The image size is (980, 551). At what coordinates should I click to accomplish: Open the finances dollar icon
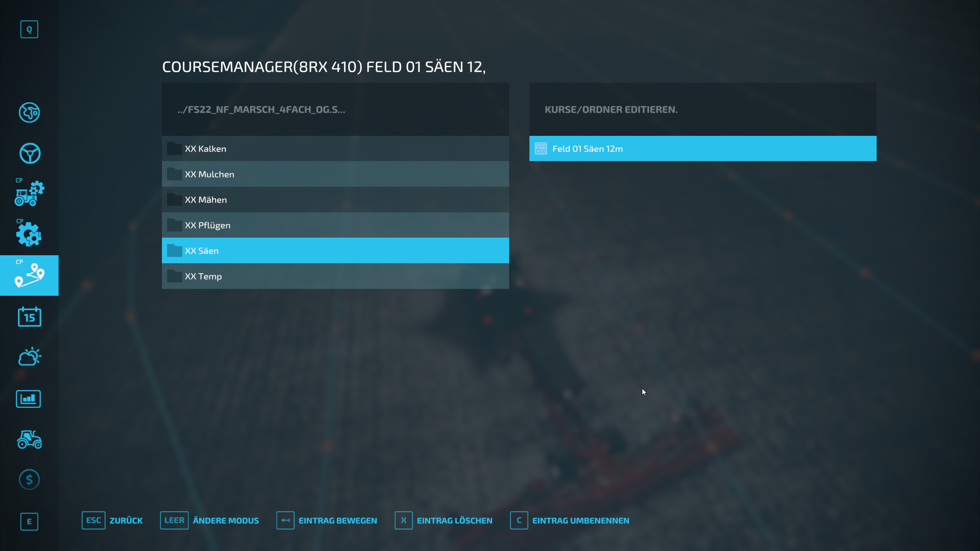tap(29, 479)
